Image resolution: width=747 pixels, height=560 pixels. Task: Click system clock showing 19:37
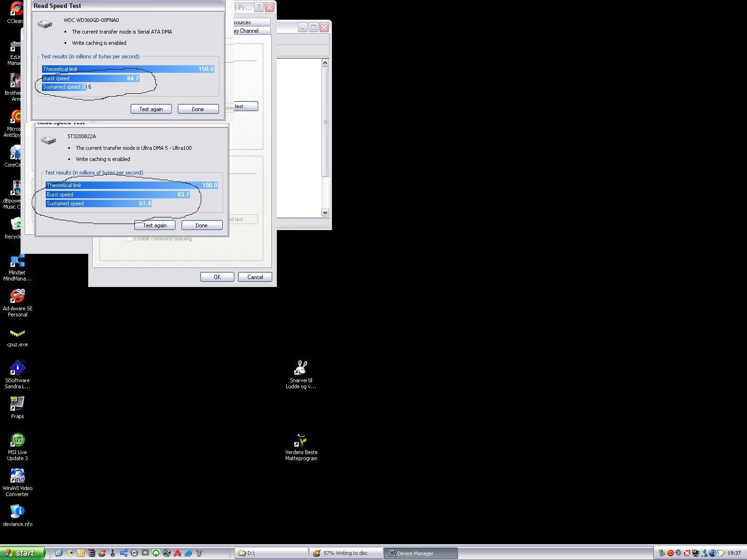coord(734,553)
